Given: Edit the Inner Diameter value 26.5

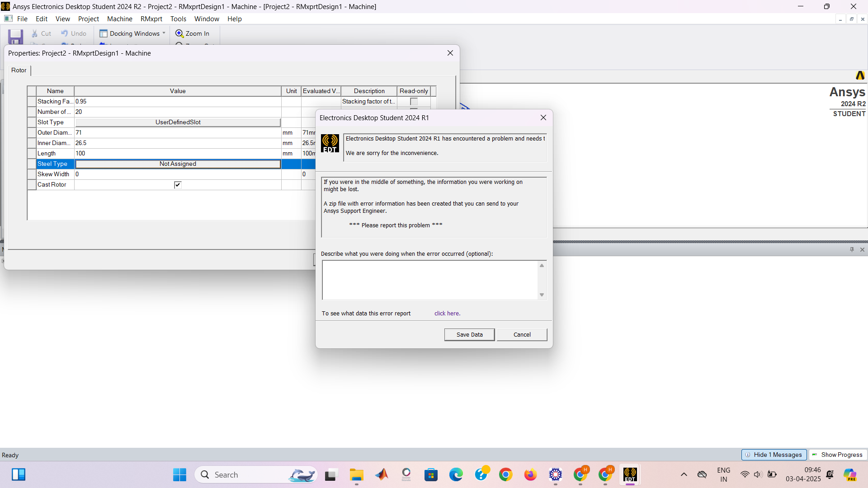Looking at the screenshot, I should pyautogui.click(x=178, y=143).
